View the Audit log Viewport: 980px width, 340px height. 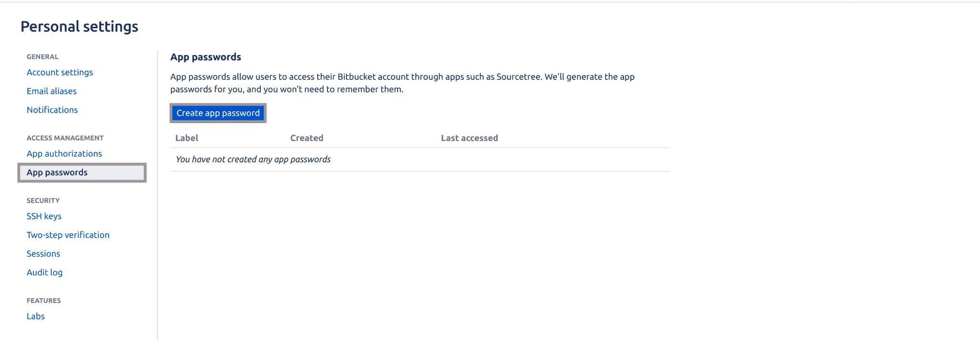pyautogui.click(x=44, y=272)
